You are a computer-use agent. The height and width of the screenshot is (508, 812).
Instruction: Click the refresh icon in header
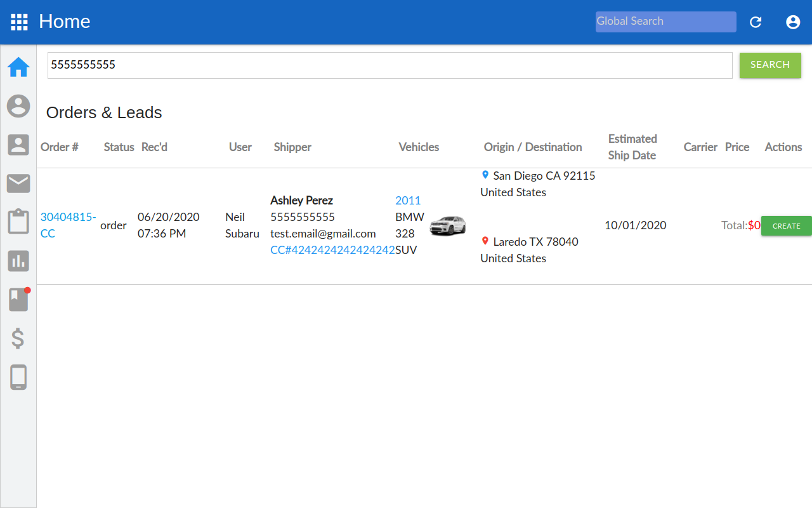click(x=756, y=22)
